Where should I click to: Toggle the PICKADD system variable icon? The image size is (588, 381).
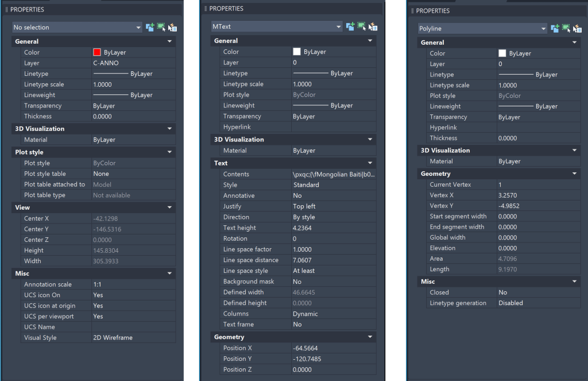(149, 27)
